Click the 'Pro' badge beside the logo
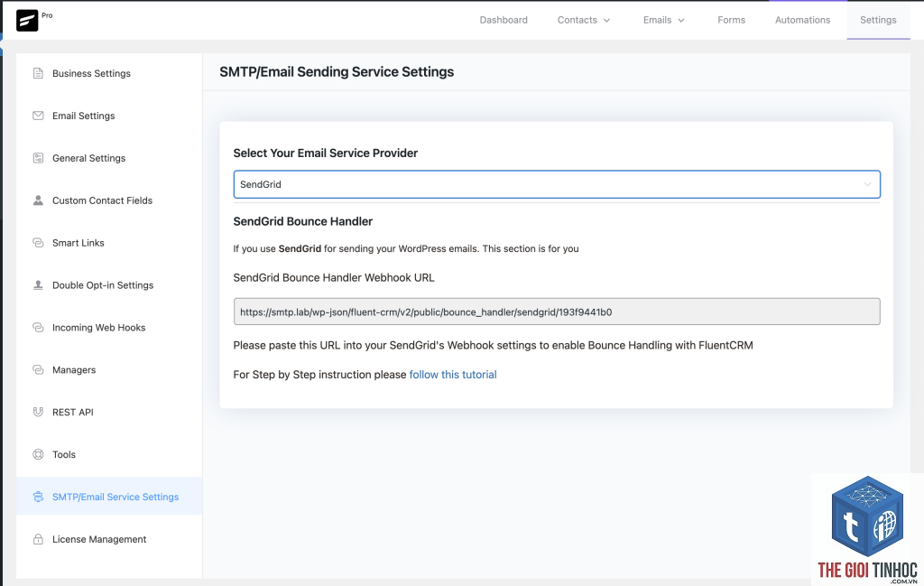 tap(47, 15)
